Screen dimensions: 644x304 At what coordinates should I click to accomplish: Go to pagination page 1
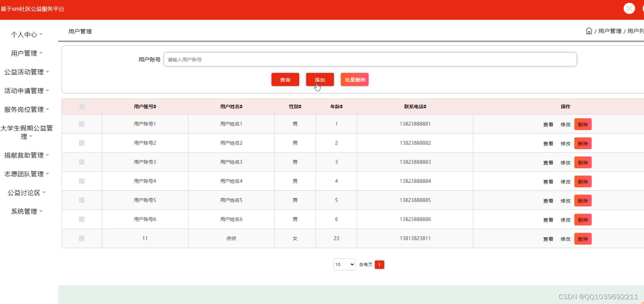pyautogui.click(x=379, y=265)
